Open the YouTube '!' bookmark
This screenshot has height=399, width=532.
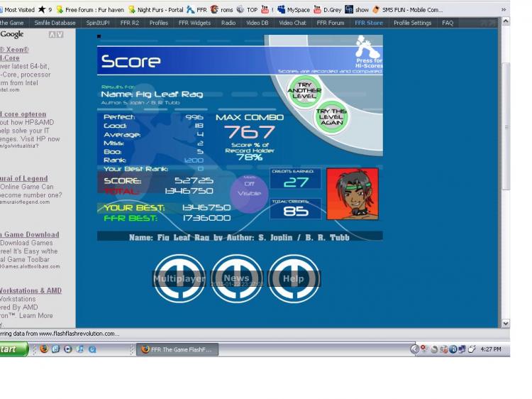[x=267, y=10]
